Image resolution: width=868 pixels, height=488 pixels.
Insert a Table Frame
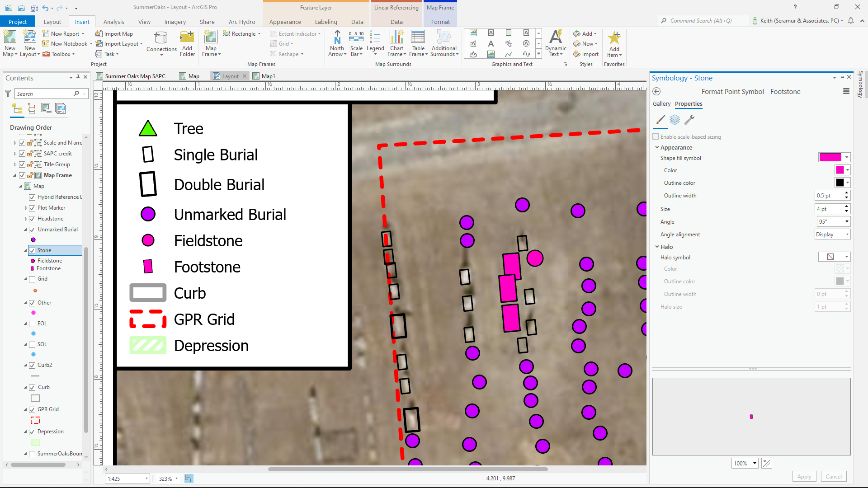tap(418, 43)
